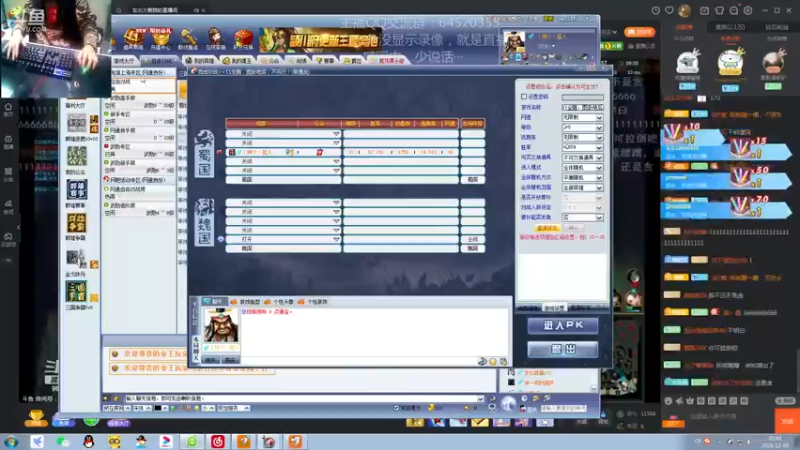Open the 胜率 dropdown
Image resolution: width=800 pixels, height=450 pixels.
point(583,147)
